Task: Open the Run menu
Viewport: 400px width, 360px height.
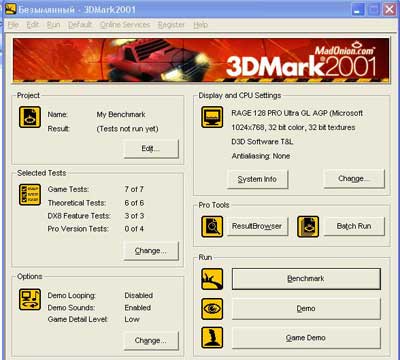Action: [53, 25]
